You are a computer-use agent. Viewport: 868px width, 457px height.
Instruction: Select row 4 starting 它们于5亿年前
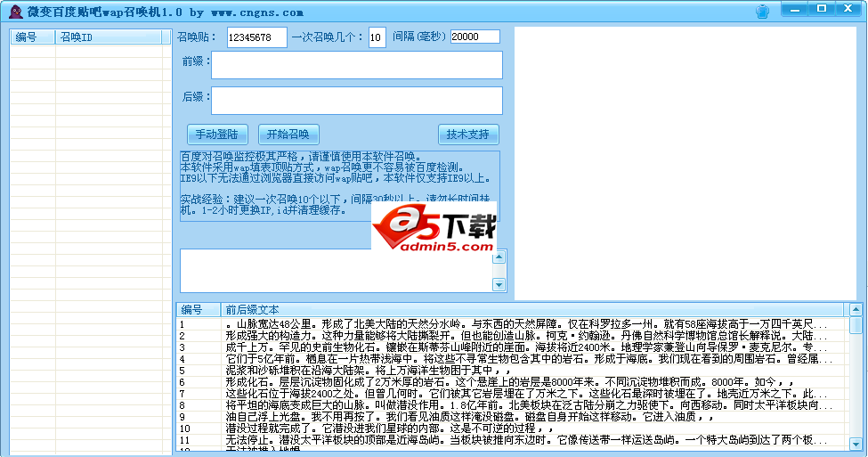512,360
